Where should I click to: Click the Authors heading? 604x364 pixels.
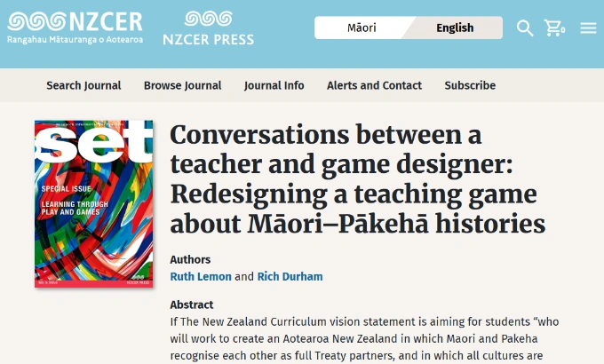pyautogui.click(x=190, y=260)
